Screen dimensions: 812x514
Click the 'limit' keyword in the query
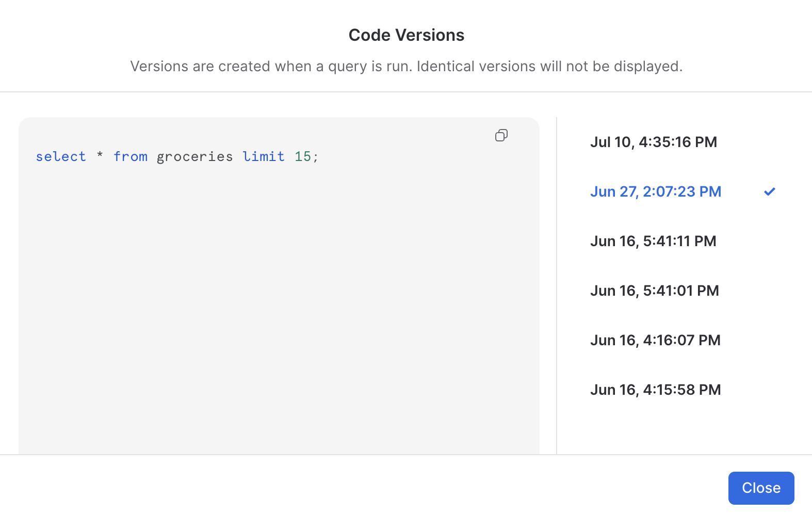264,156
